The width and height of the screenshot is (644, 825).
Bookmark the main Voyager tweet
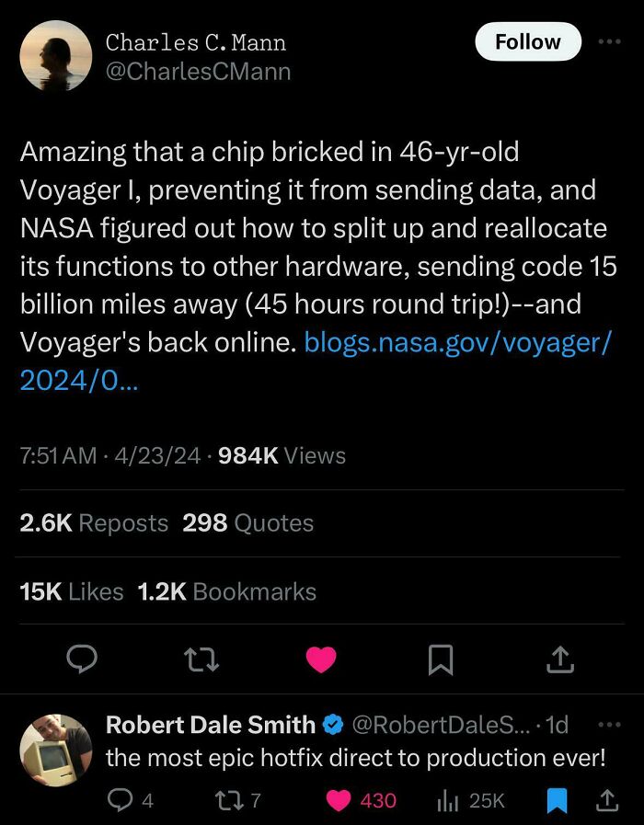tap(441, 659)
